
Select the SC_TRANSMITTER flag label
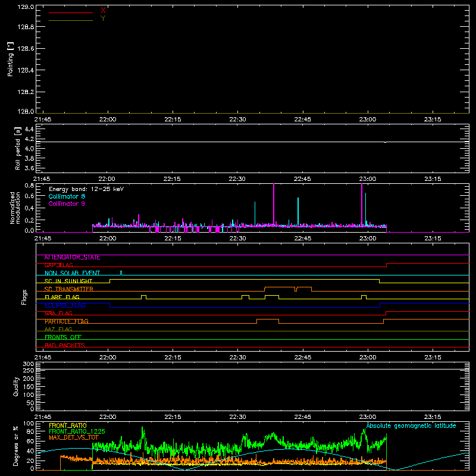pyautogui.click(x=68, y=289)
